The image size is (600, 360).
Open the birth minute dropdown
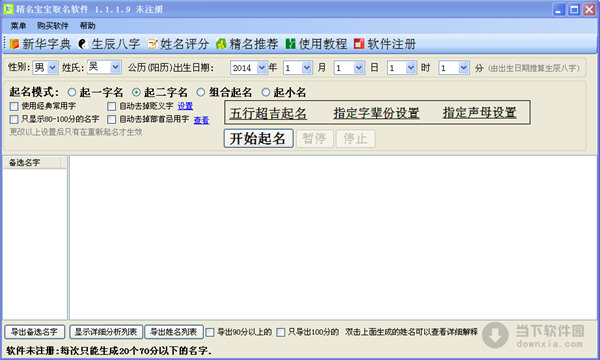click(463, 68)
